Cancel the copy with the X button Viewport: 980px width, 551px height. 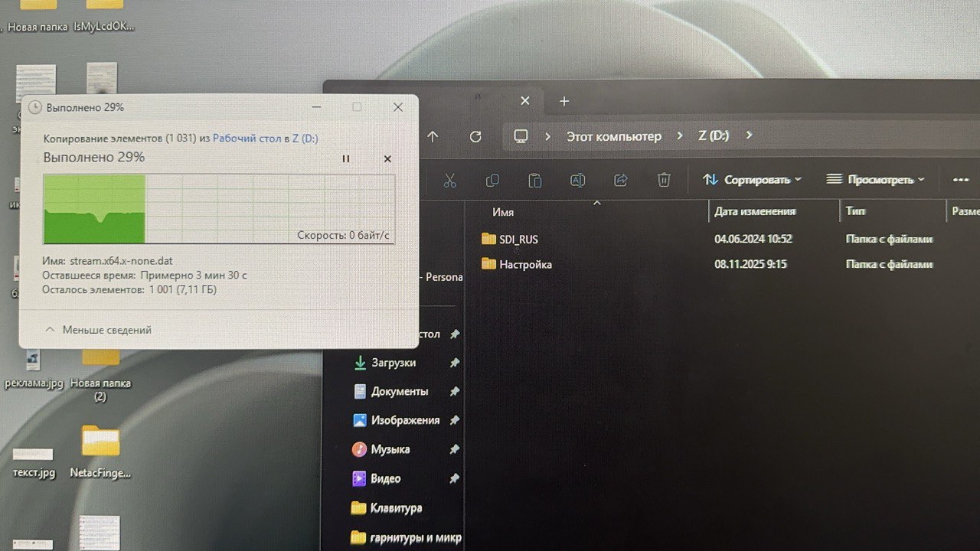coord(387,158)
